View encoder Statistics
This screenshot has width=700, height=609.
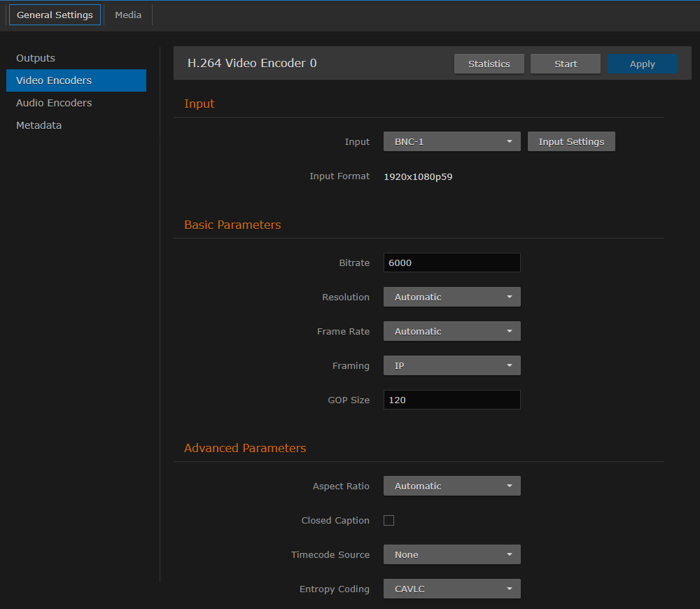click(489, 63)
